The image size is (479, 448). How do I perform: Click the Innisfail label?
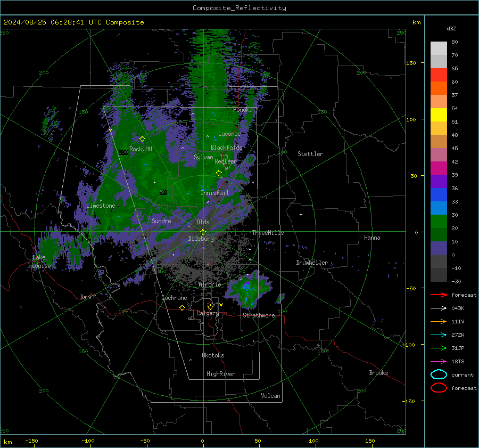click(214, 193)
